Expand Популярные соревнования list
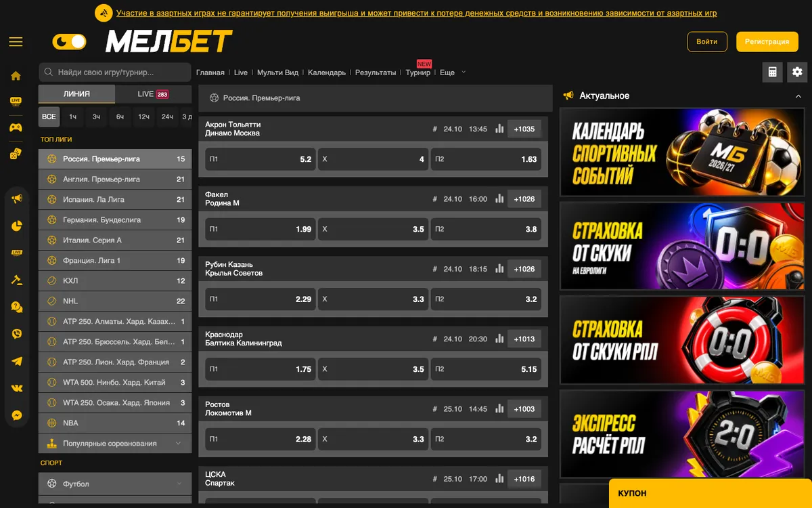The image size is (812, 508). 115,444
